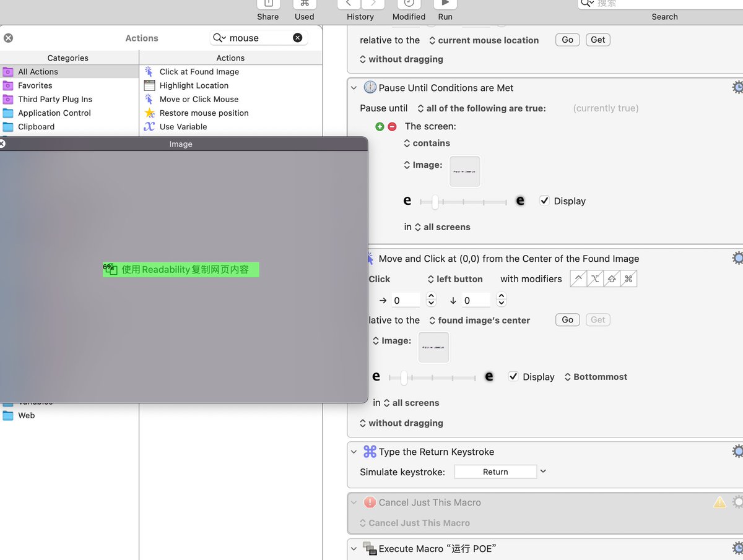
Task: Collapse the Execute Macro 运行 POE action
Action: tap(354, 548)
